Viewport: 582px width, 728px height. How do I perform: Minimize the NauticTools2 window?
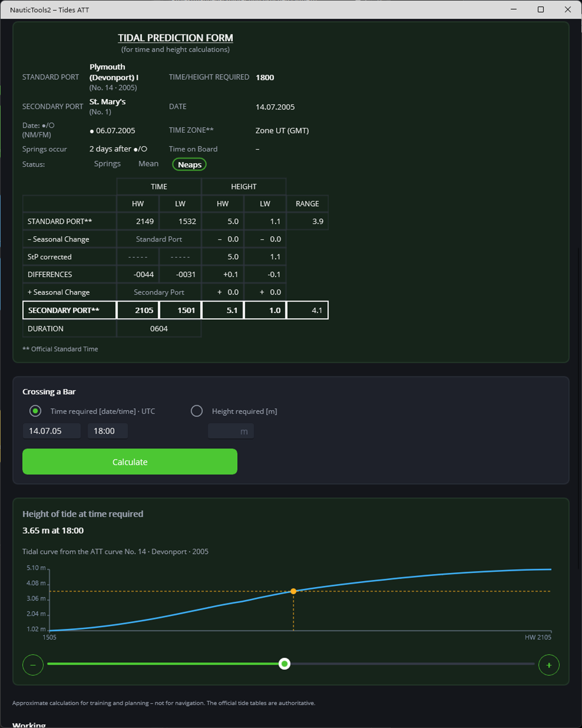[x=514, y=9]
